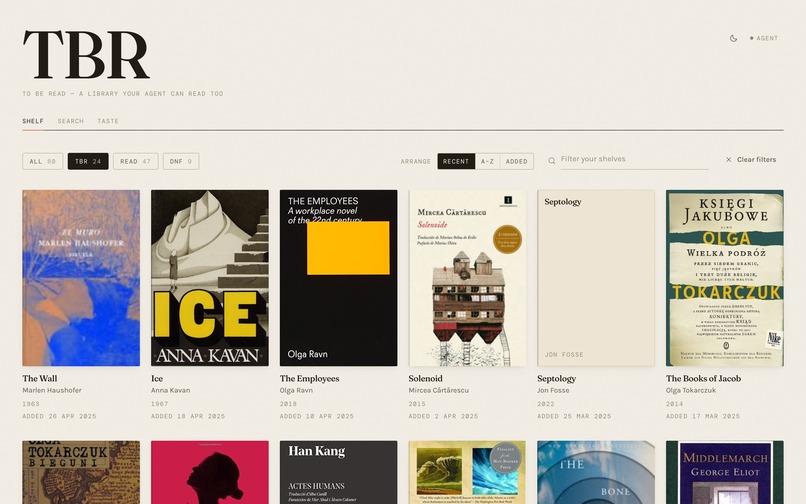Viewport: 806px width, 504px height.
Task: Open the red silhouette book cover
Action: [x=210, y=472]
